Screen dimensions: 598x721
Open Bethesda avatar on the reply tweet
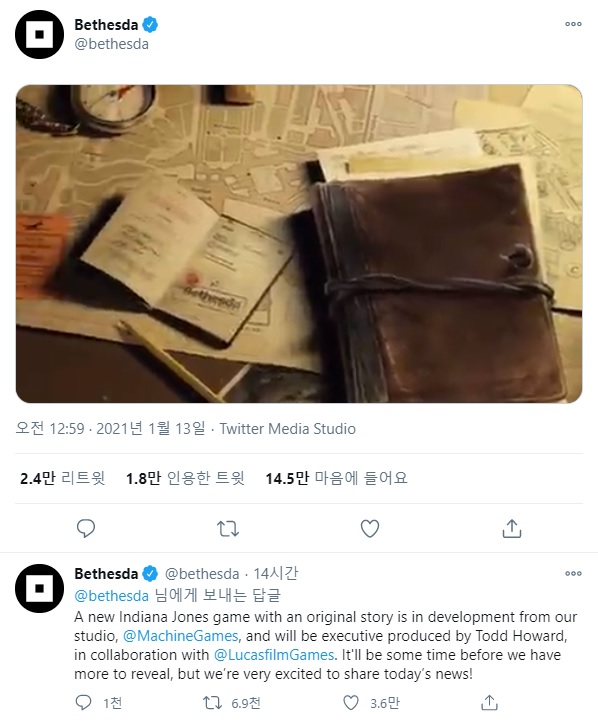pos(39,588)
